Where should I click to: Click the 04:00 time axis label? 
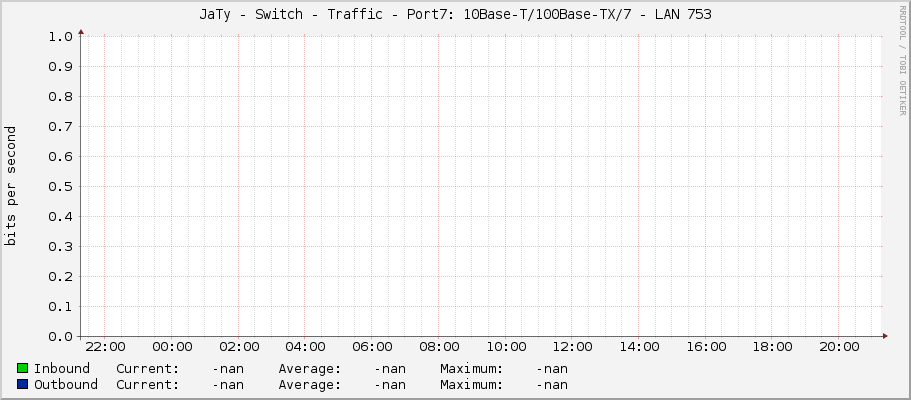tap(305, 347)
